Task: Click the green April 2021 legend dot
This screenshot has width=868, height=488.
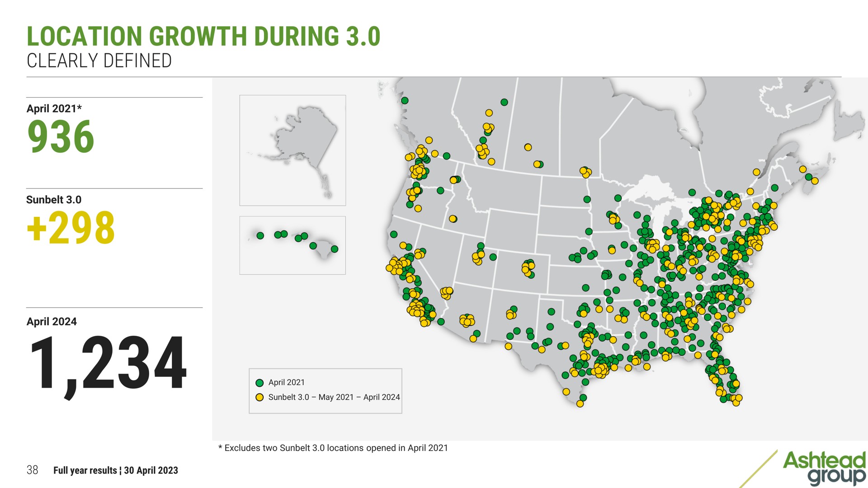Action: click(259, 383)
